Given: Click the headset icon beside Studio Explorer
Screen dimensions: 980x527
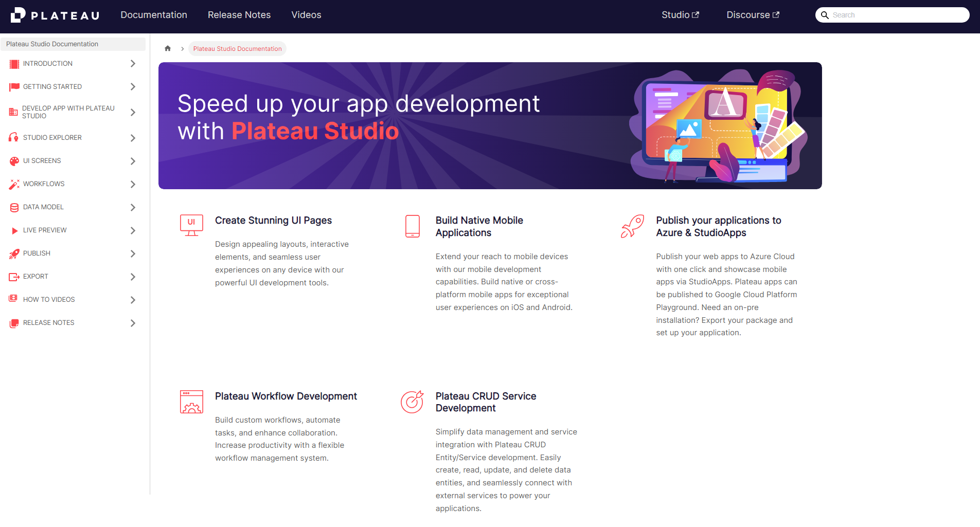Looking at the screenshot, I should [x=14, y=137].
